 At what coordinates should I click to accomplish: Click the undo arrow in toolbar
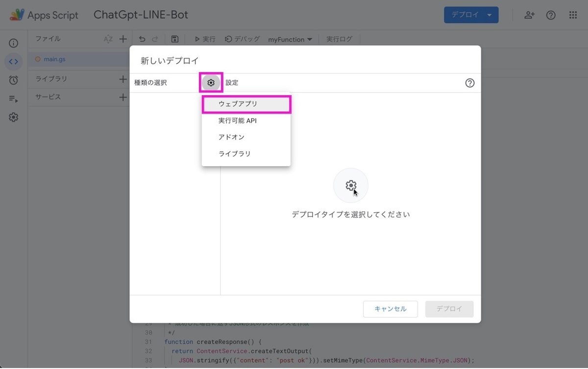point(142,39)
